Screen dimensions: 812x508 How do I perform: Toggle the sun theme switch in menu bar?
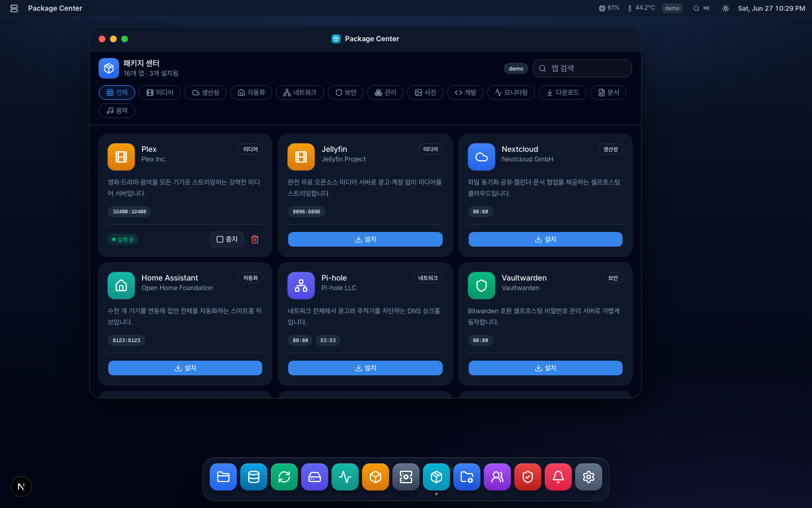click(x=726, y=8)
